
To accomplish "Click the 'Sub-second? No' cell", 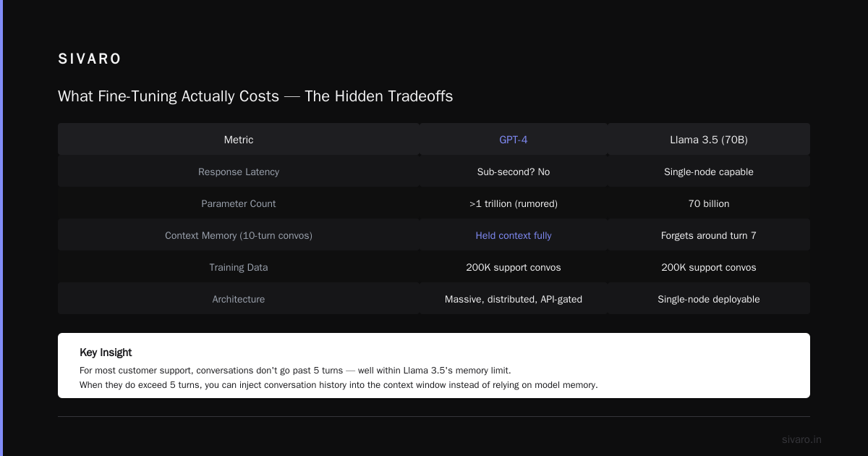I will 514,172.
